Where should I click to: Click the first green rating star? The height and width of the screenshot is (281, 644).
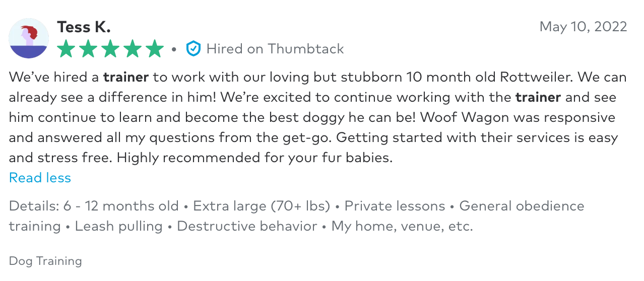point(66,49)
